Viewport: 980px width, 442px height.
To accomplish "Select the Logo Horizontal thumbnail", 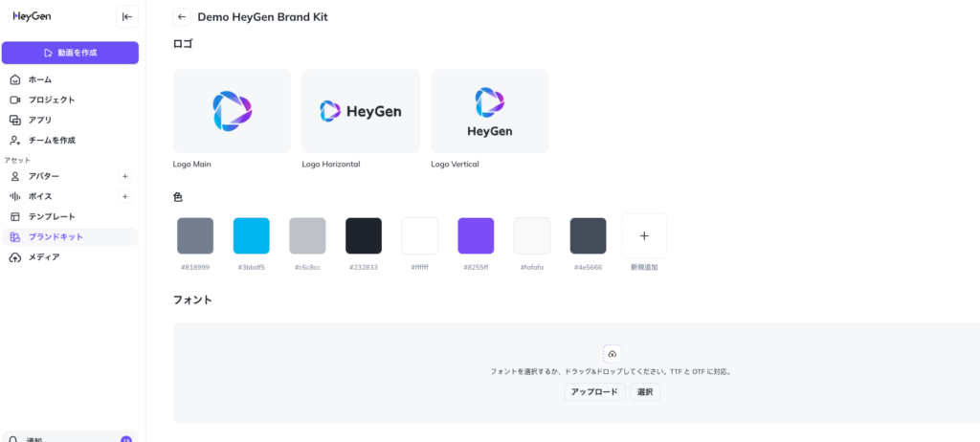I will point(361,111).
